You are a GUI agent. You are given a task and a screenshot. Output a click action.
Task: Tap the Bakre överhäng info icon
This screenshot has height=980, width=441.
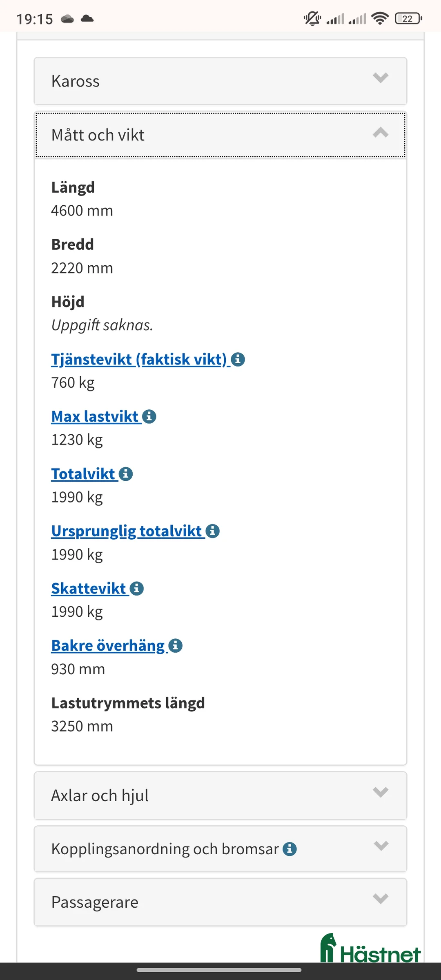[176, 645]
